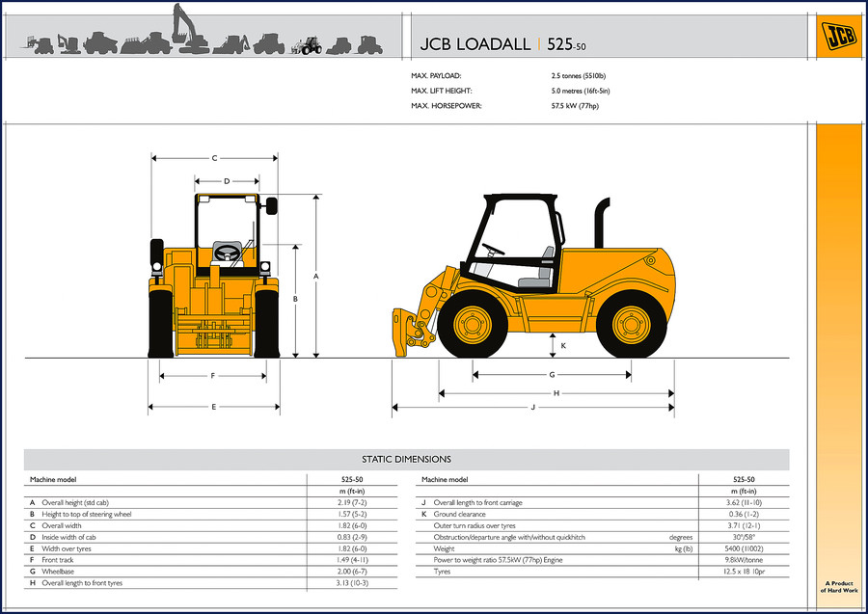This screenshot has height=614, width=868.
Task: Click the Wheelbase row label
Action: click(58, 572)
